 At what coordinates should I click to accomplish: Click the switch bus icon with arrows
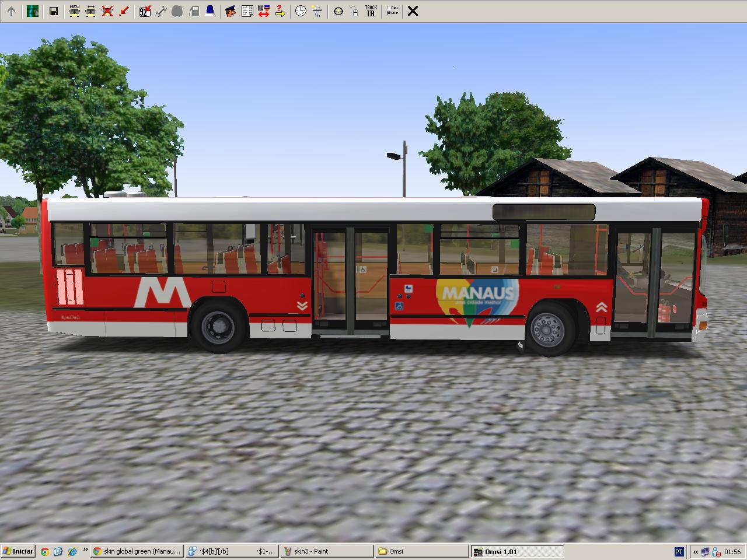[x=90, y=10]
